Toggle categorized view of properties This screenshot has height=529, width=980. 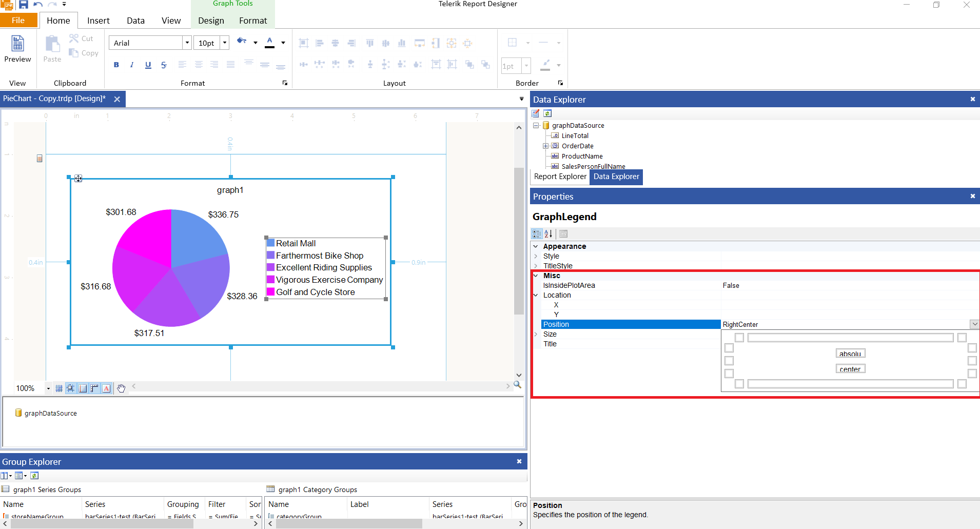[x=537, y=233]
